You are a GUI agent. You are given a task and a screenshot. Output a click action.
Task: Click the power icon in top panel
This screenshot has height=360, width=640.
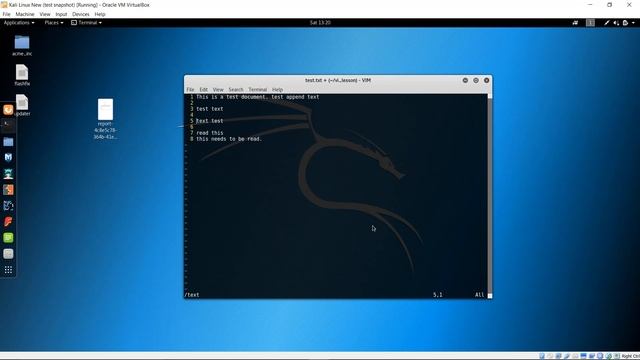pos(625,23)
